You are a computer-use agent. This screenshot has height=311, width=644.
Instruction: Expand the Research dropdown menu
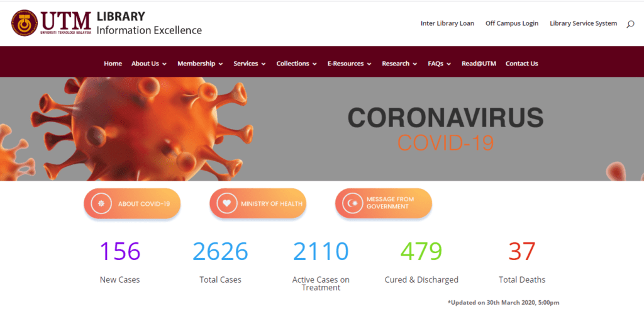click(399, 64)
